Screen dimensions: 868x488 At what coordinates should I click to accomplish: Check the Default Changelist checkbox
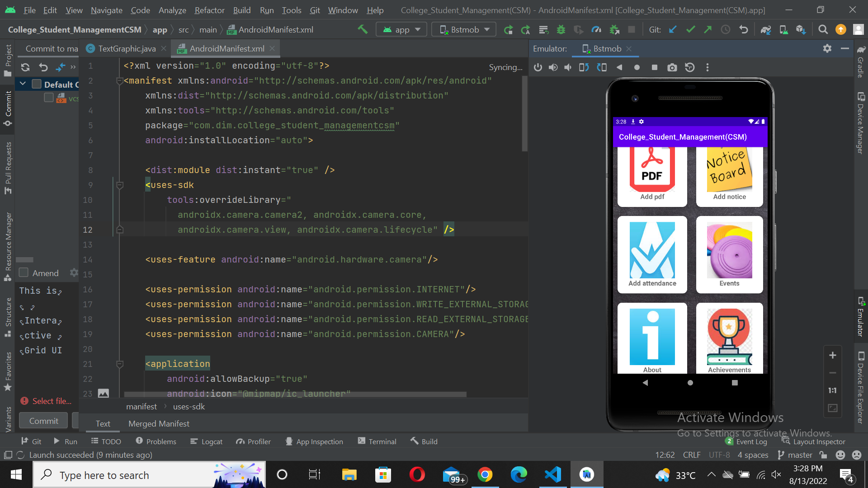[x=36, y=84]
